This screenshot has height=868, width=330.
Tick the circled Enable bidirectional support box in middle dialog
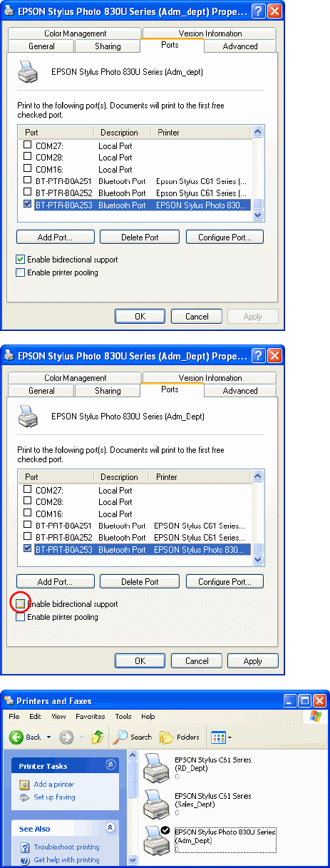(x=21, y=604)
